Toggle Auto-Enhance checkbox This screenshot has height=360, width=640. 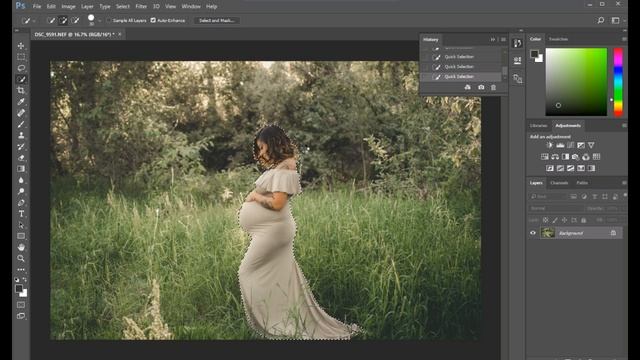(x=153, y=20)
